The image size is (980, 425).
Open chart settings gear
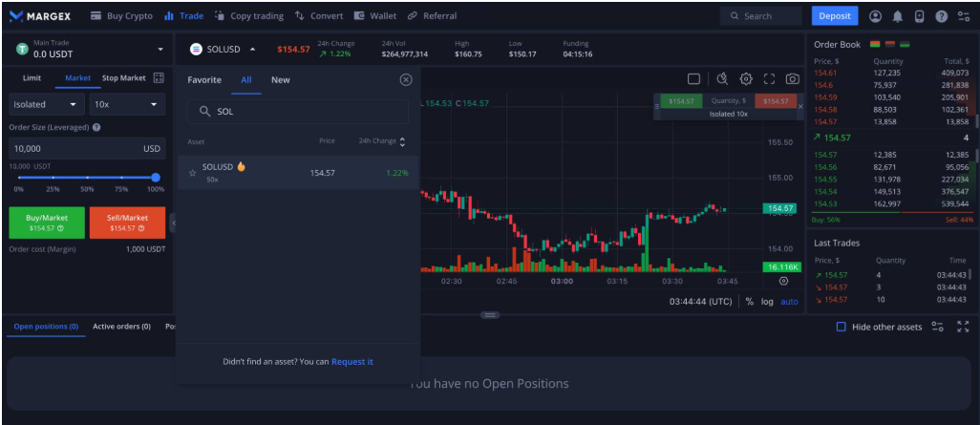[746, 79]
